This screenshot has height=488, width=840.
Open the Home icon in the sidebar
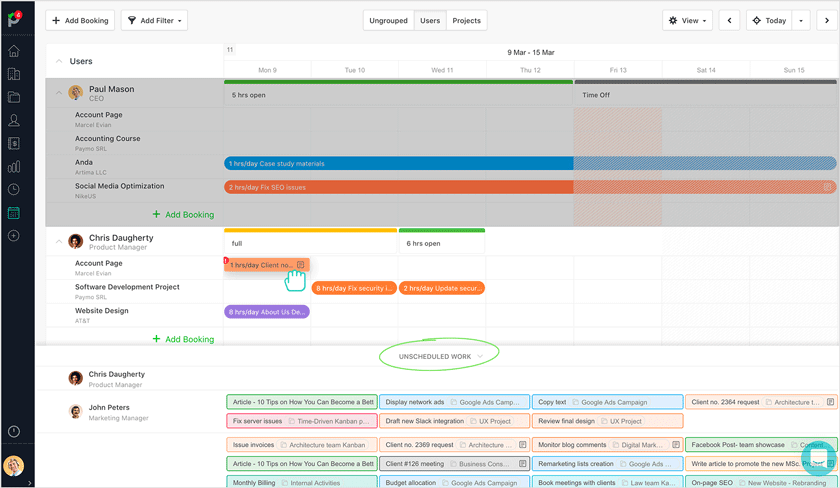click(14, 51)
